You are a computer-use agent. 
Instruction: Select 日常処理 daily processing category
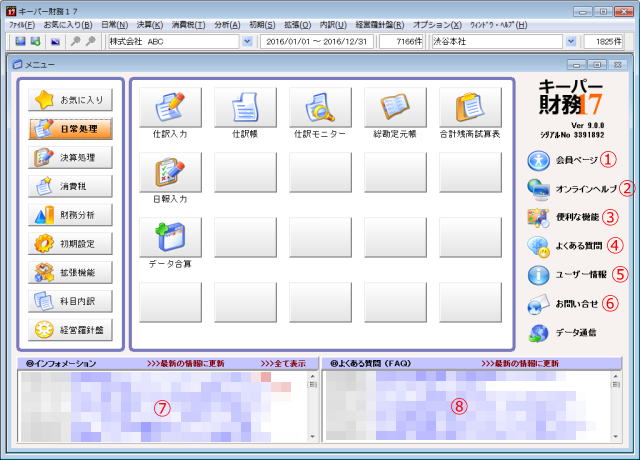70,129
